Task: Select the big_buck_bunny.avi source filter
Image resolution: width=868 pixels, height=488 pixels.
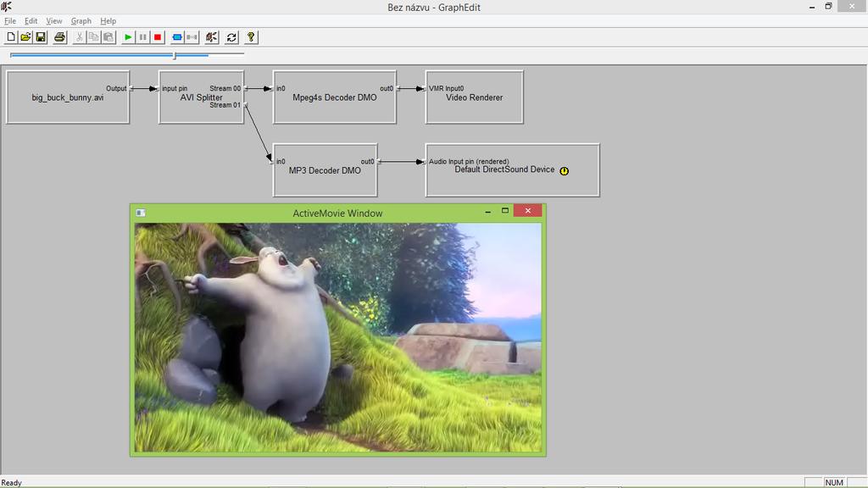Action: click(x=68, y=97)
